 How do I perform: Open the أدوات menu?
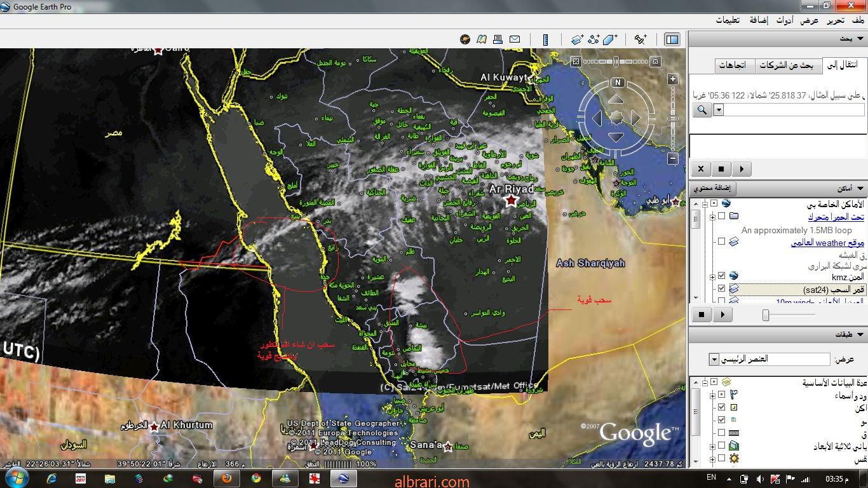[x=784, y=20]
